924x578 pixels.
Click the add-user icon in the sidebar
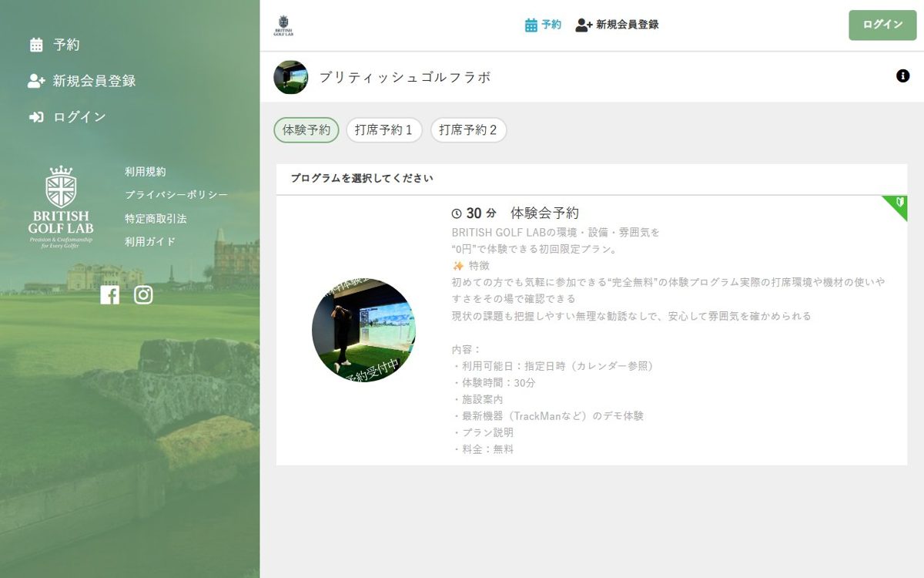[x=36, y=81]
